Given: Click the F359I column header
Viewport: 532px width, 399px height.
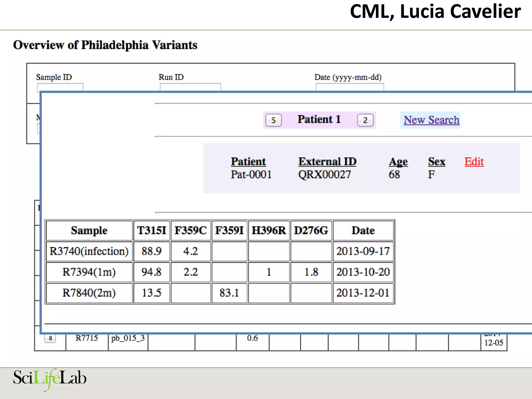Looking at the screenshot, I should click(x=229, y=231).
